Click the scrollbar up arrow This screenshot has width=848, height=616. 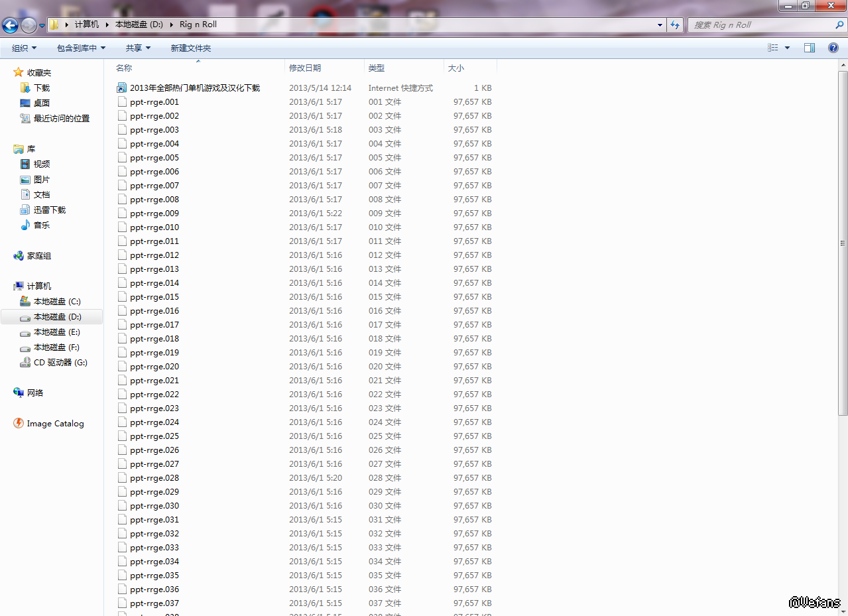click(x=843, y=64)
